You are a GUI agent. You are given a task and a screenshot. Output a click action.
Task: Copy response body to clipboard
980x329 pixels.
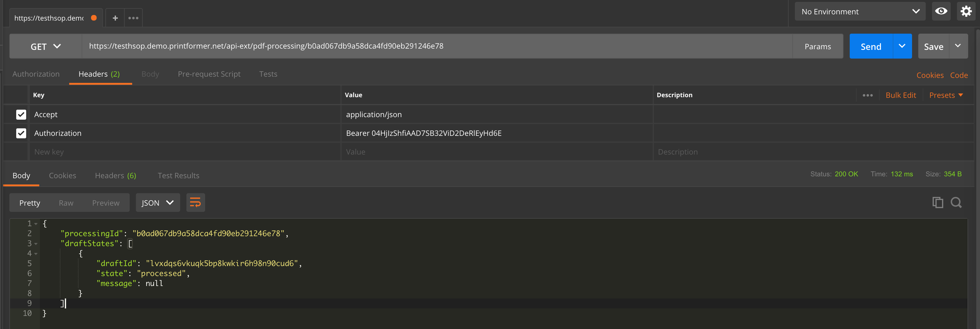tap(937, 202)
